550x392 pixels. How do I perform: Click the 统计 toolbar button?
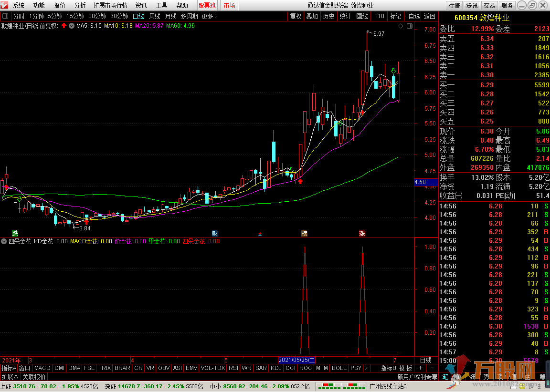[346, 16]
